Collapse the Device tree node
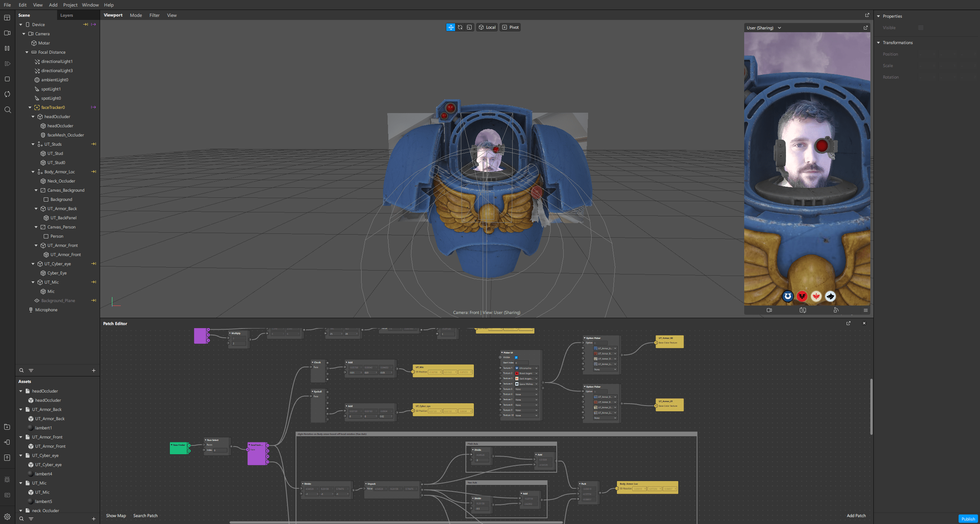Viewport: 980px width, 524px height. click(21, 25)
